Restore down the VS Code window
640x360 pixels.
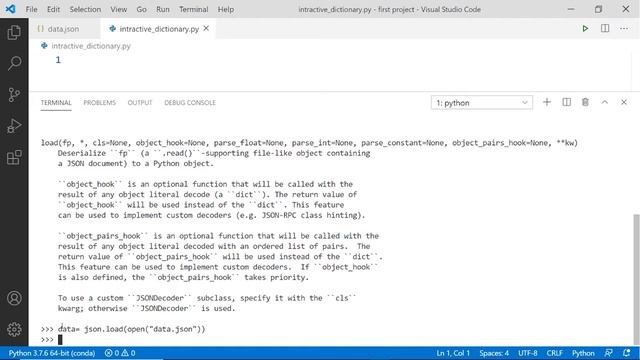[598, 9]
